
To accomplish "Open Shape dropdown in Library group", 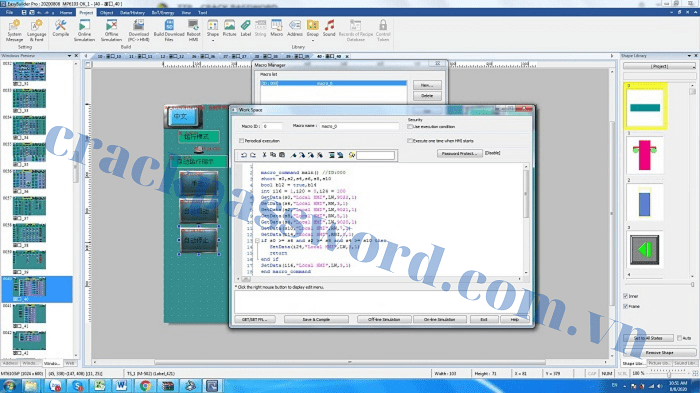I will [213, 40].
